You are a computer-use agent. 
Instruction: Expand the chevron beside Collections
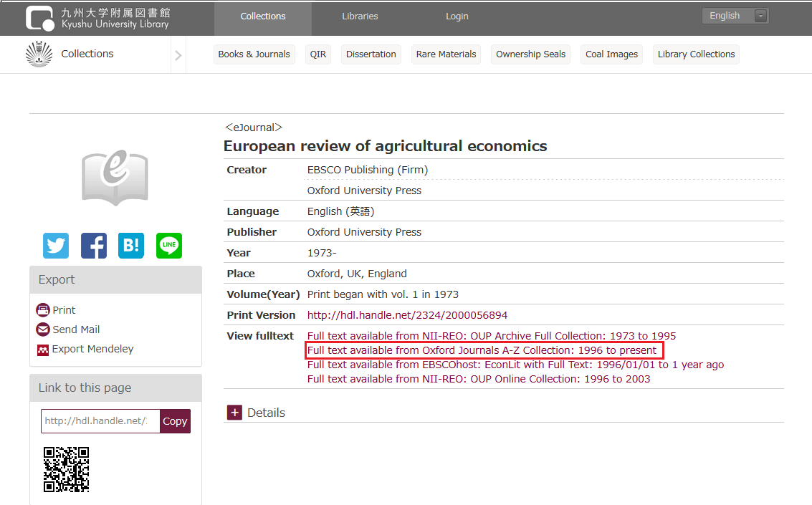178,55
